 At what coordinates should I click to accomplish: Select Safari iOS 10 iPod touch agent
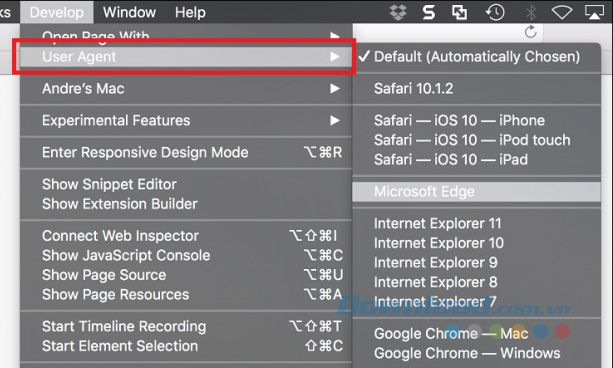point(477,140)
